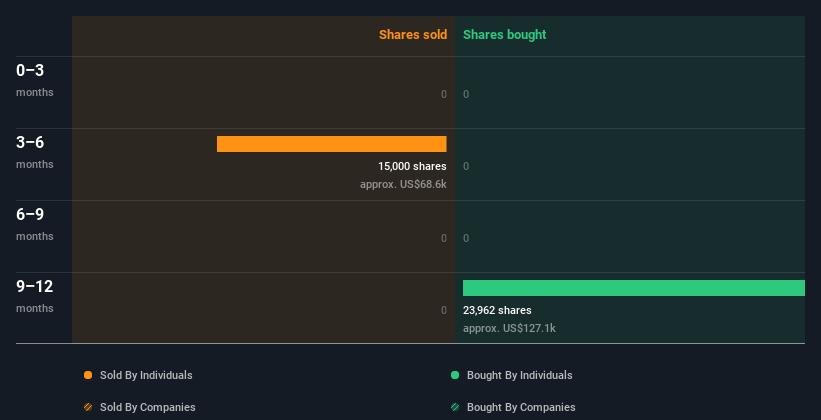The image size is (821, 420).
Task: Click the striped Bought By Companies legend icon
Action: [455, 407]
